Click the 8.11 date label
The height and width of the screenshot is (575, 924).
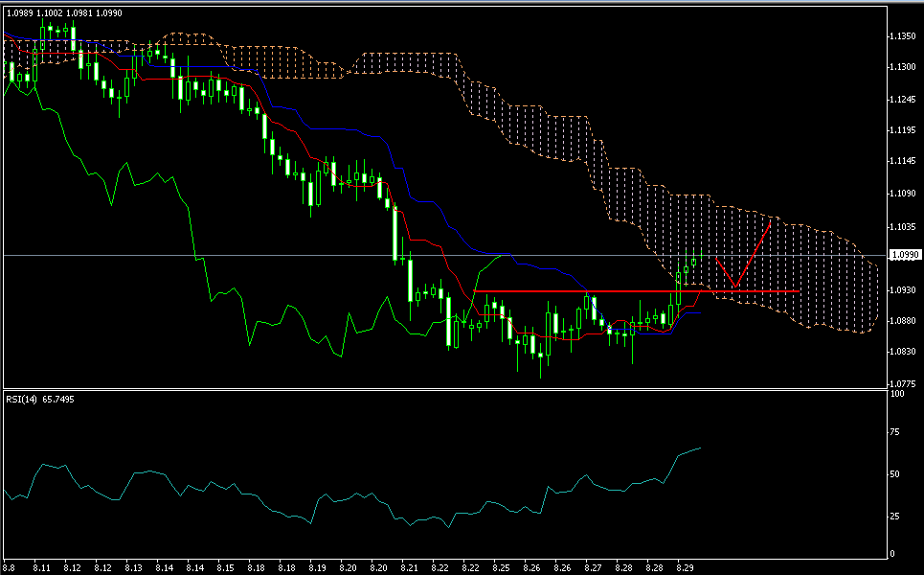click(42, 568)
